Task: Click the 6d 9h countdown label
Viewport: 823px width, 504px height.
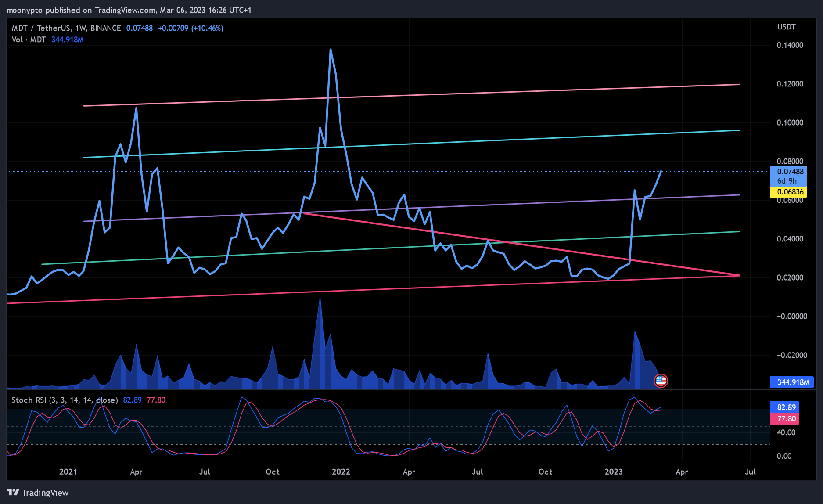Action: pyautogui.click(x=787, y=181)
